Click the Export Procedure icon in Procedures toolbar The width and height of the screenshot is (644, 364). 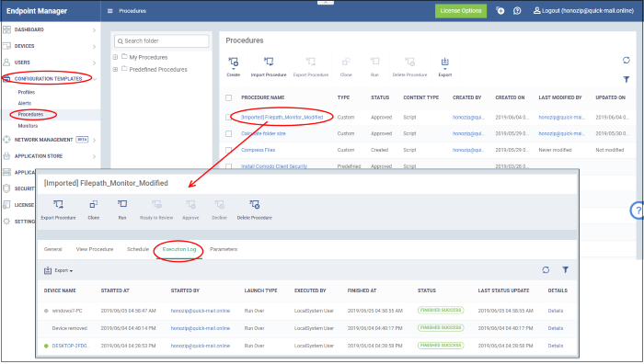tap(311, 62)
